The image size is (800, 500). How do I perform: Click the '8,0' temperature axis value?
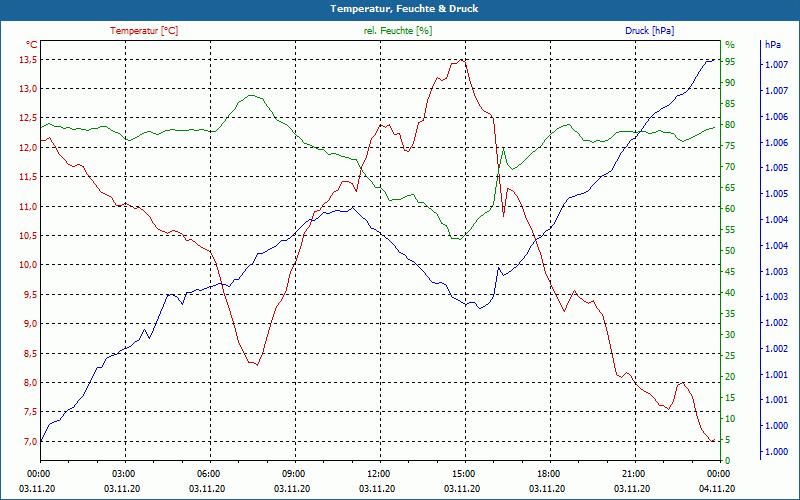(30, 383)
